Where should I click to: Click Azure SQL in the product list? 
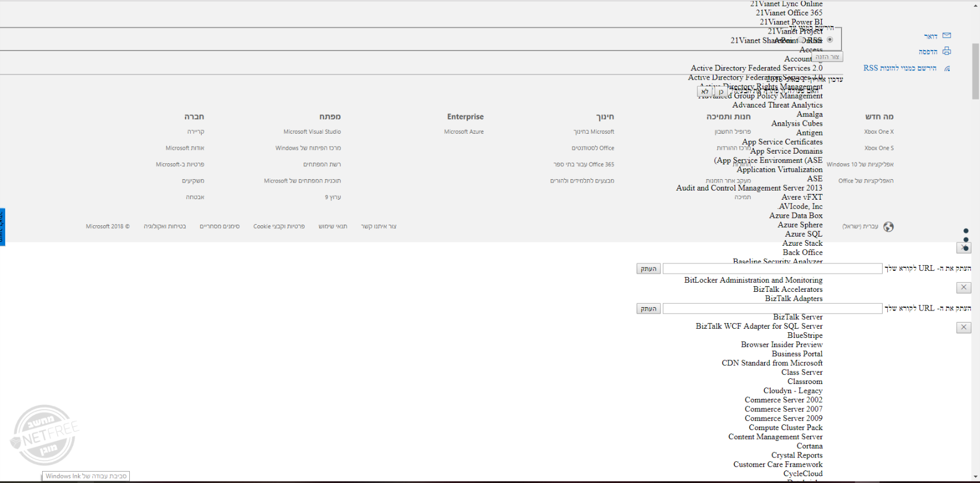[804, 234]
